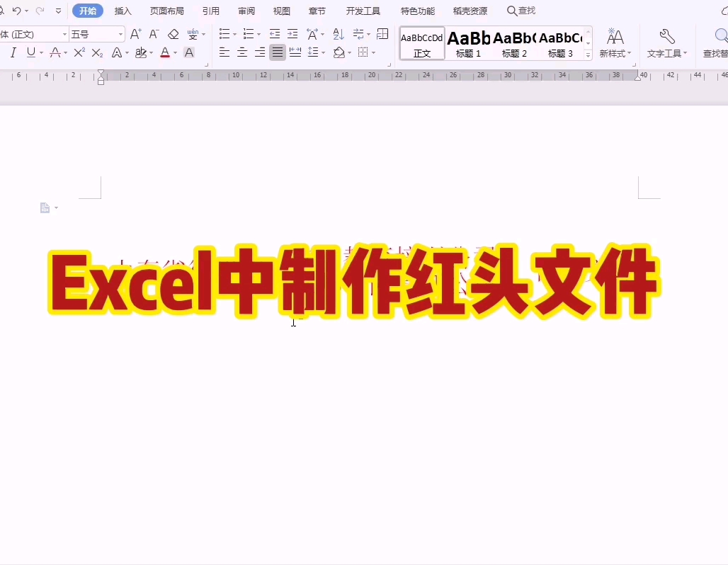Open the Bullets list dropdown arrow

tap(234, 33)
